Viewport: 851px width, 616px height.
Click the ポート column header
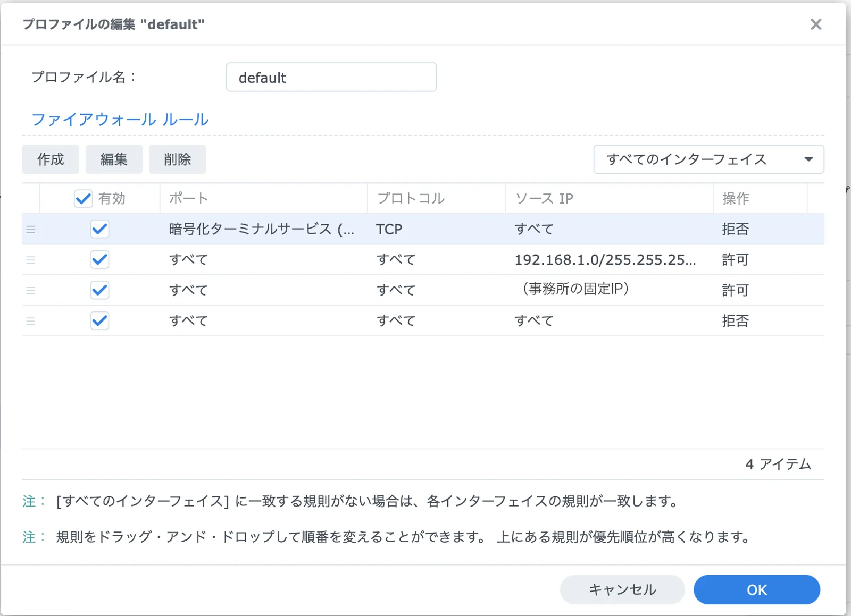coord(263,199)
